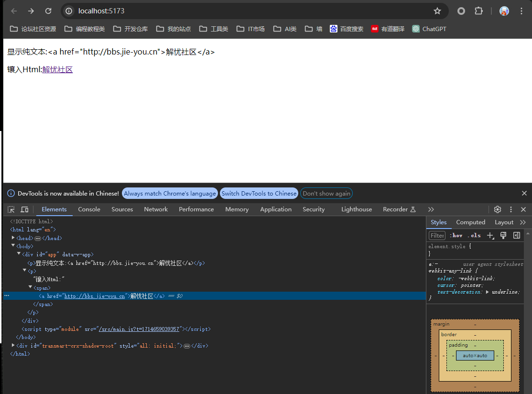532x394 pixels.
Task: Collapse the span element node
Action: [x=30, y=287]
